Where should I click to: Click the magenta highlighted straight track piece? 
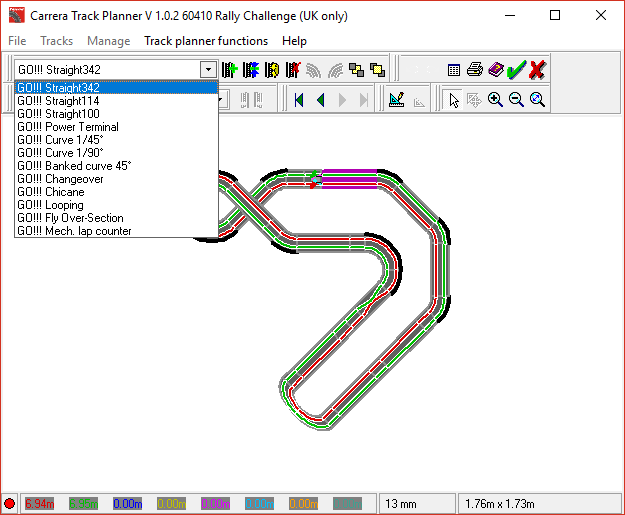pos(350,179)
